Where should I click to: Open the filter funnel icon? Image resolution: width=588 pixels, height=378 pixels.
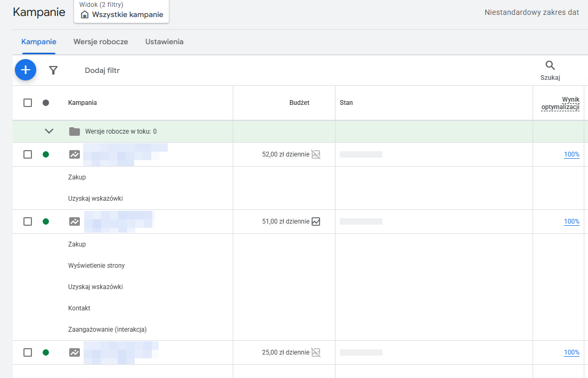coord(53,70)
